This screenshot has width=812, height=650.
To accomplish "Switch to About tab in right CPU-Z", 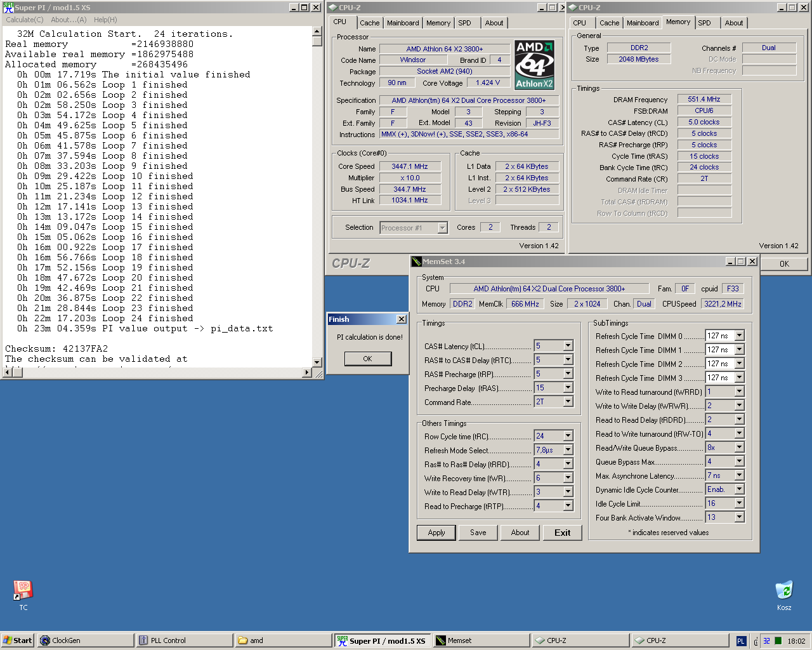I will click(734, 23).
